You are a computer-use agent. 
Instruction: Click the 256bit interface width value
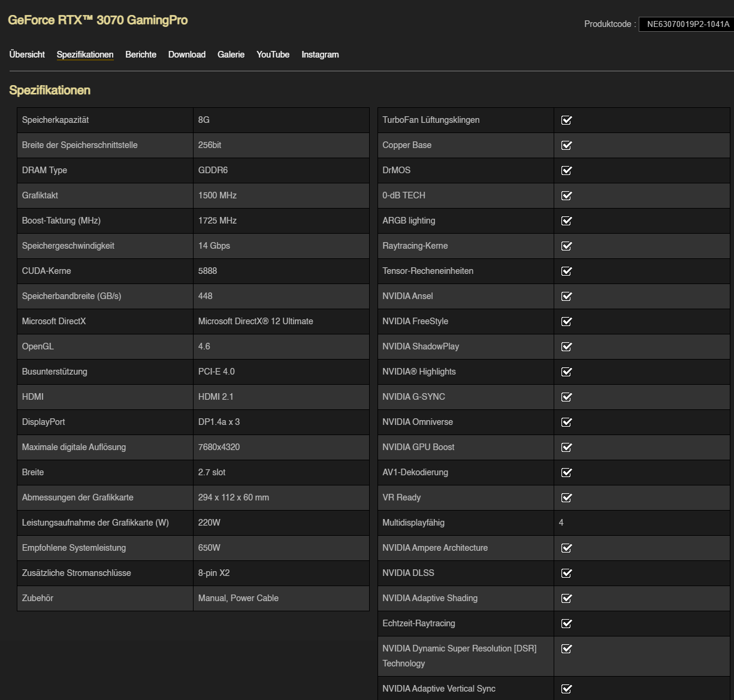click(x=210, y=145)
